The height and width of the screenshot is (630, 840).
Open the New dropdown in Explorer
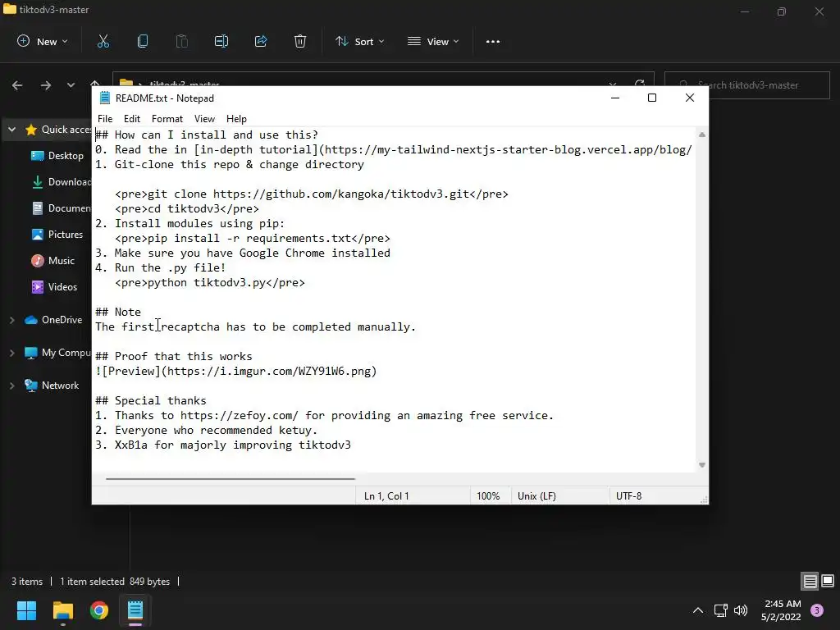43,41
